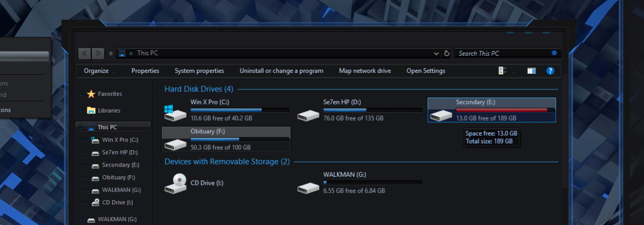Click the search magnifier icon
Viewport: 644px width, 225px height.
(x=554, y=53)
